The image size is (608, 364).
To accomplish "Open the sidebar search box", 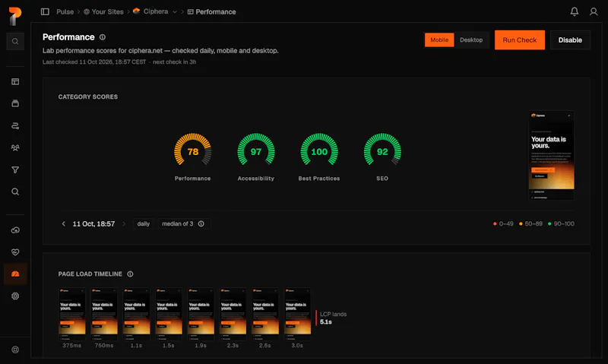I will tap(15, 41).
